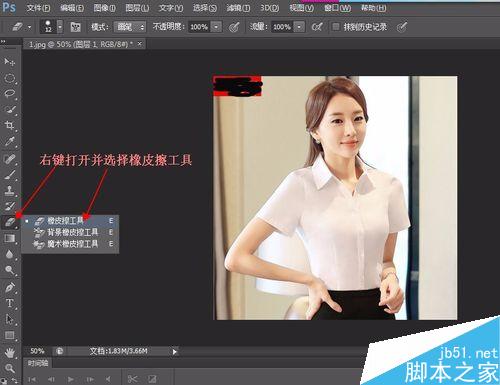This screenshot has width=500, height=385.
Task: Select the Quick Selection tool
Action: pyautogui.click(x=9, y=110)
